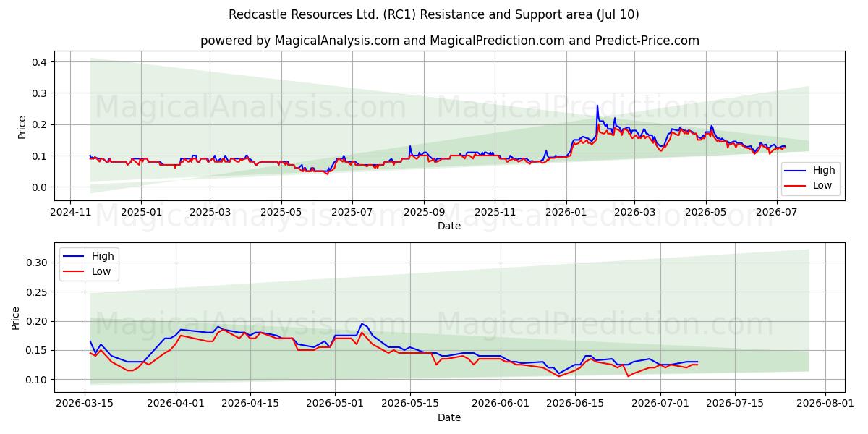Click the '0.30' y-axis label on bottom chart
Image resolution: width=868 pixels, height=434 pixels.
click(x=37, y=263)
